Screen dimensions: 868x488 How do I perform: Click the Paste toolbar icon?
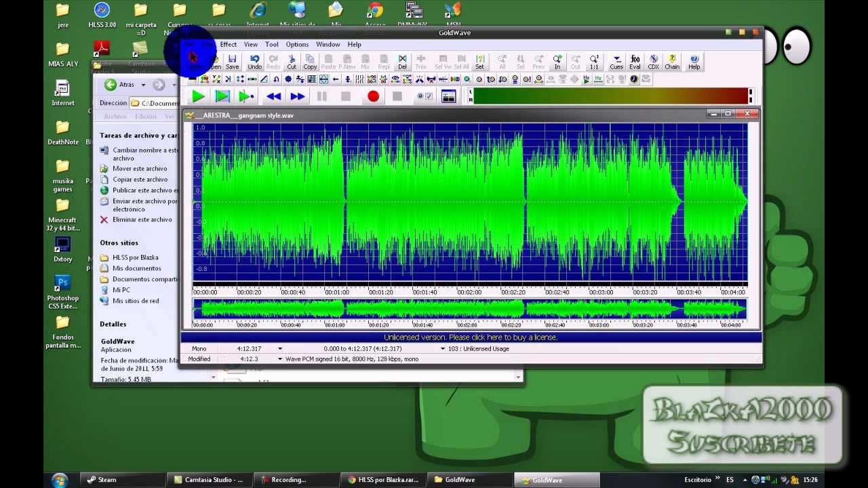tap(328, 62)
